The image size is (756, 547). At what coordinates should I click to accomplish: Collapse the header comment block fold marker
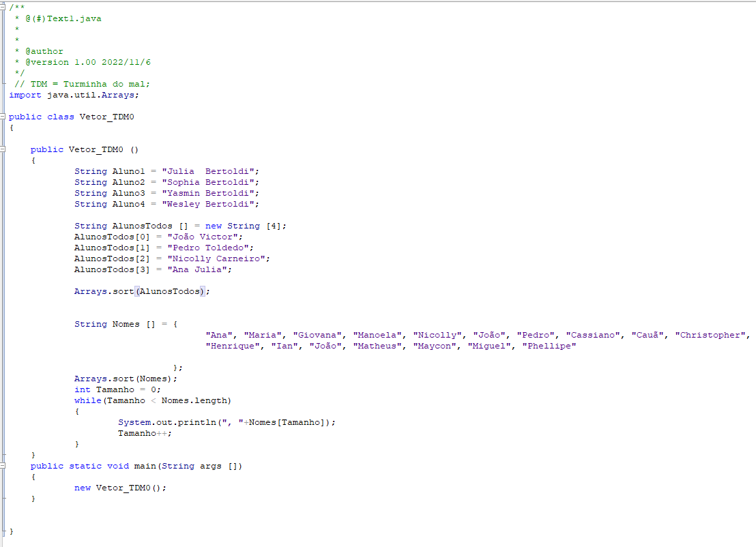tap(3, 7)
